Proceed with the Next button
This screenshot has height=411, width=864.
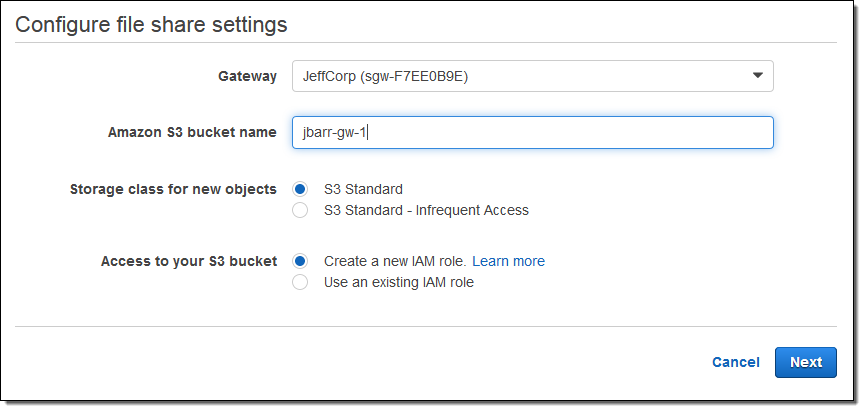805,362
